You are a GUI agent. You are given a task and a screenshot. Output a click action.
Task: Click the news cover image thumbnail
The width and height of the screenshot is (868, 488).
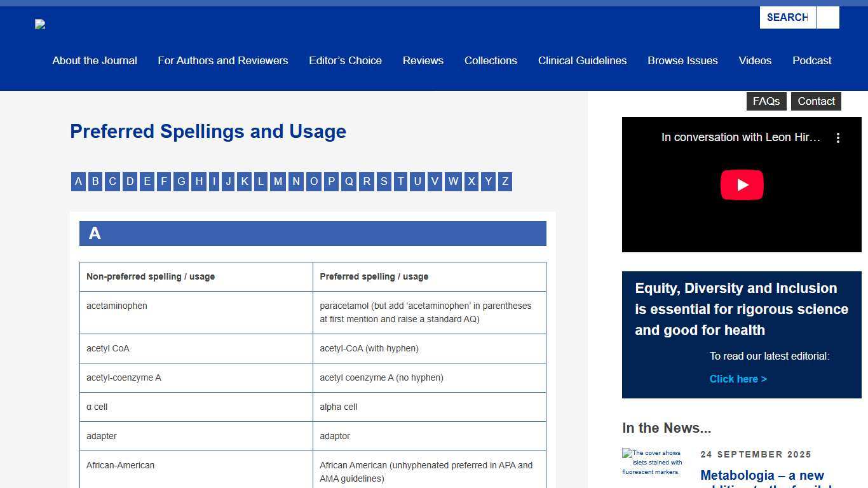pyautogui.click(x=653, y=463)
